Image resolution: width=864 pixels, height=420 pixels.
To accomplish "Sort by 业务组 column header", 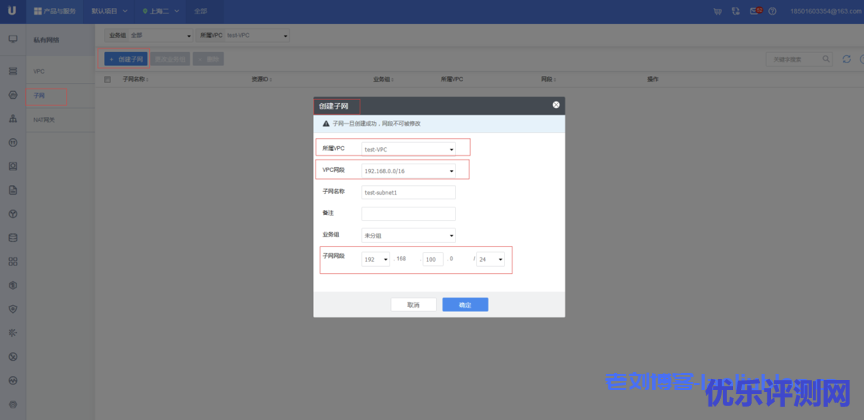I will pyautogui.click(x=383, y=79).
